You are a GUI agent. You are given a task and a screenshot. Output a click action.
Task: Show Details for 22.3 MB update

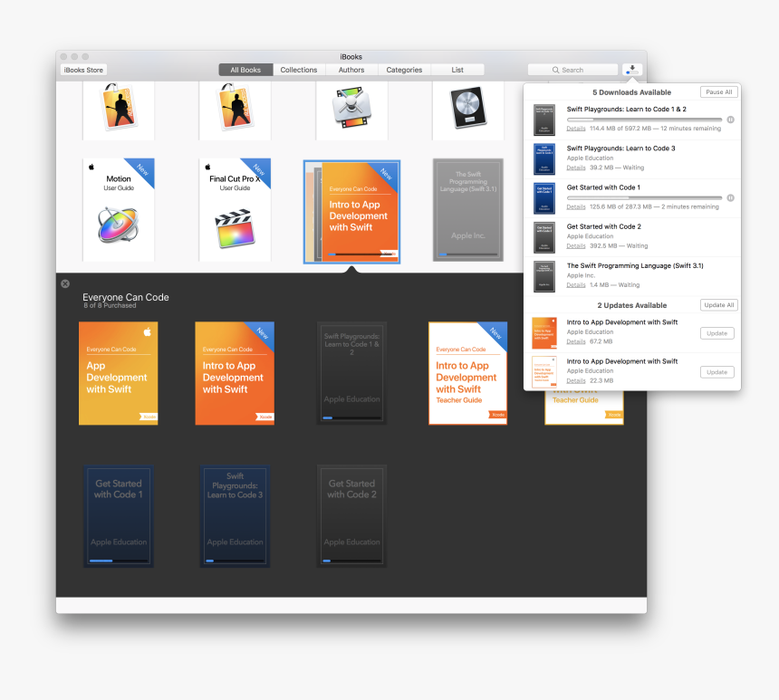point(576,380)
